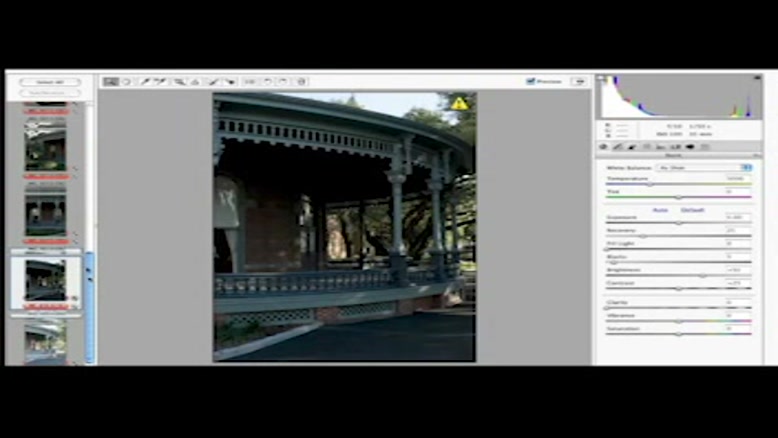This screenshot has width=778, height=438.
Task: Click the Vibrance slider handle
Action: click(679, 321)
